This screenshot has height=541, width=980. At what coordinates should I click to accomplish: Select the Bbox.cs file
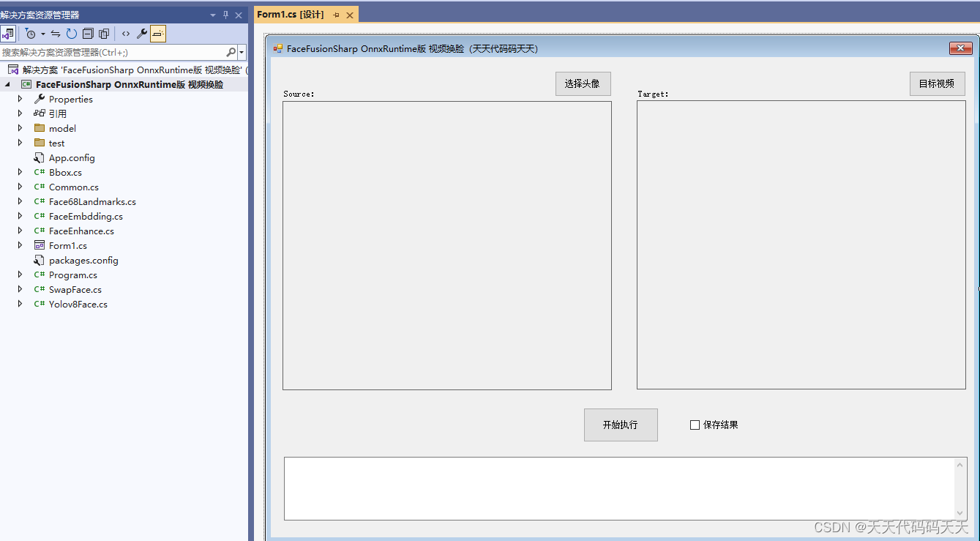coord(65,172)
